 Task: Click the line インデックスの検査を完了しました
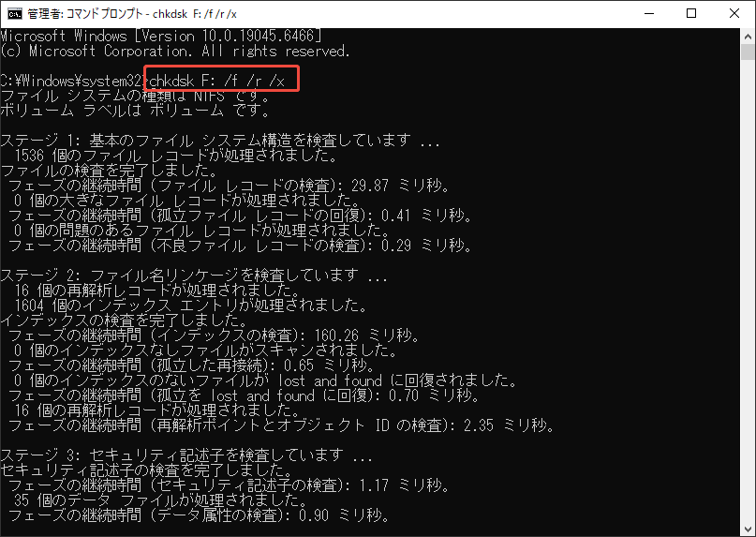coord(124,320)
